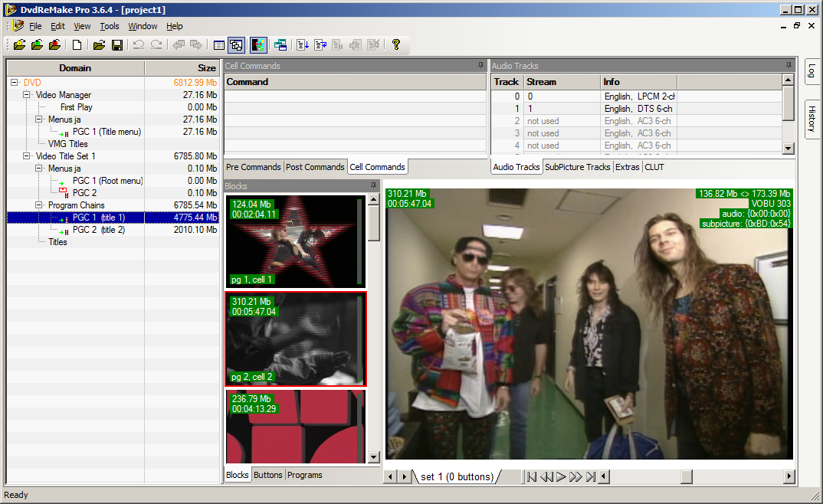Viewport: 823px width, 504px height.
Task: Click the navigate back toolbar icon
Action: point(179,45)
